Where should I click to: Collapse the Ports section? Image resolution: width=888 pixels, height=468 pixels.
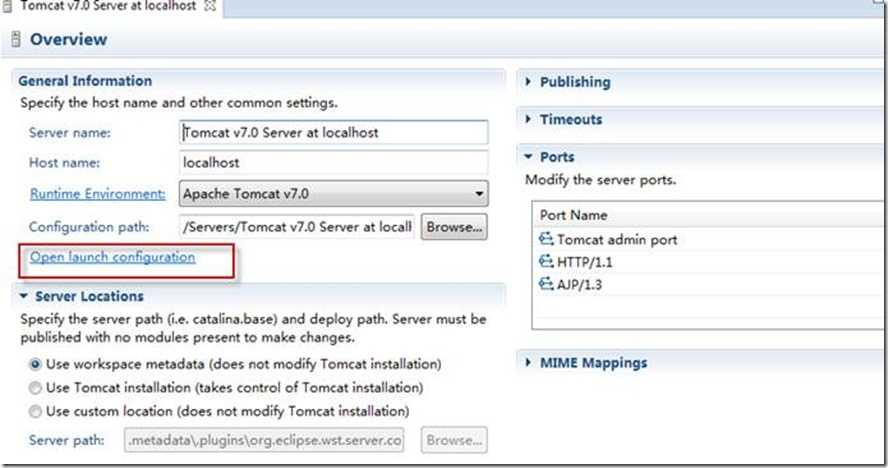pyautogui.click(x=528, y=157)
